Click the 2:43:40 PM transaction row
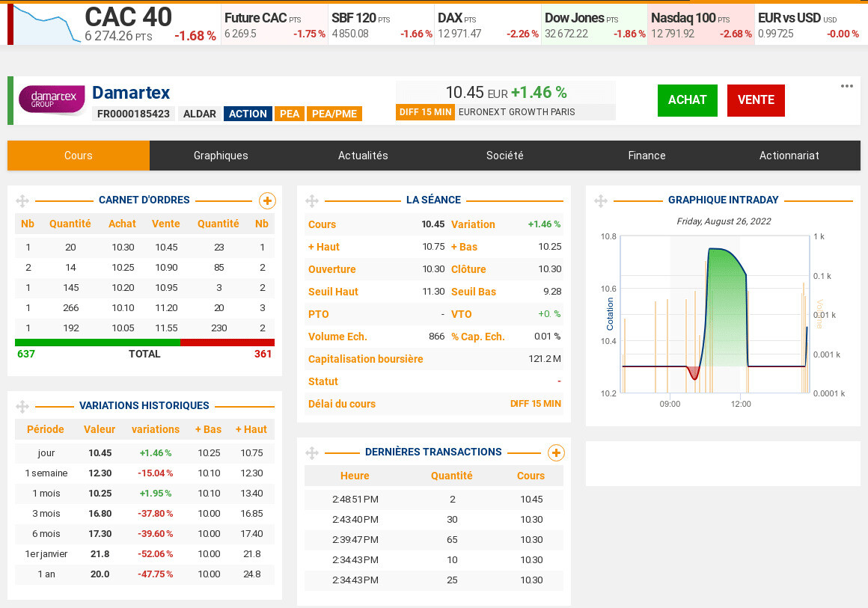This screenshot has width=868, height=608. pyautogui.click(x=433, y=520)
